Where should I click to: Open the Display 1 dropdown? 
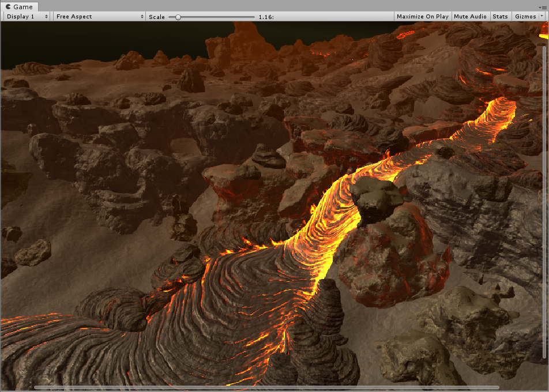(x=27, y=17)
